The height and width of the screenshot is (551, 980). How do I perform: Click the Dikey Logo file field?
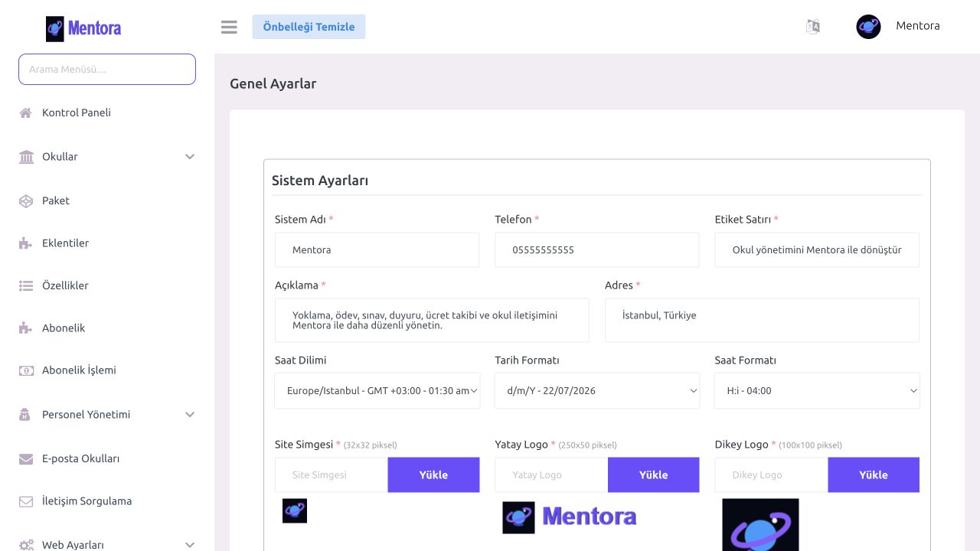[772, 474]
